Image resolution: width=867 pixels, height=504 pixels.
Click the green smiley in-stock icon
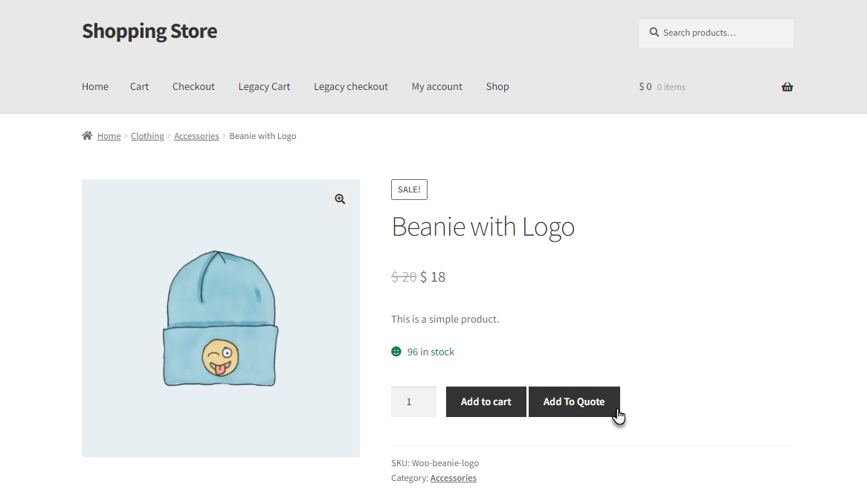[396, 351]
